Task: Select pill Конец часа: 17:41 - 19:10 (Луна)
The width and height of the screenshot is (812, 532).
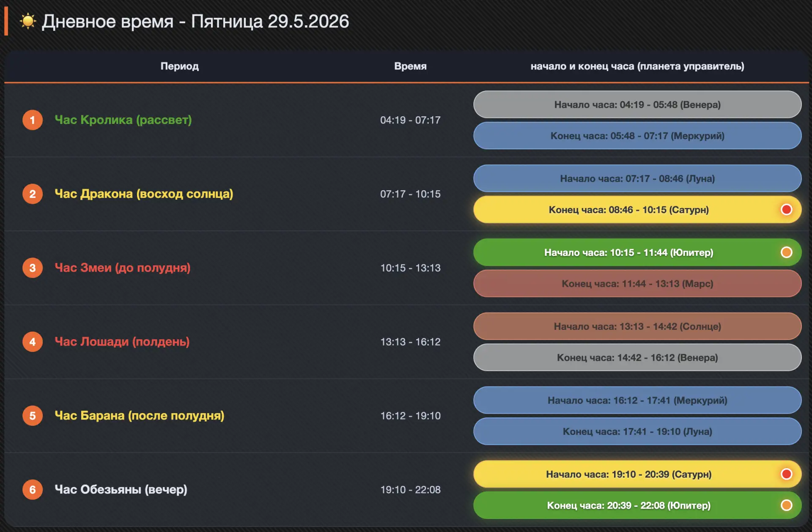Action: (637, 432)
